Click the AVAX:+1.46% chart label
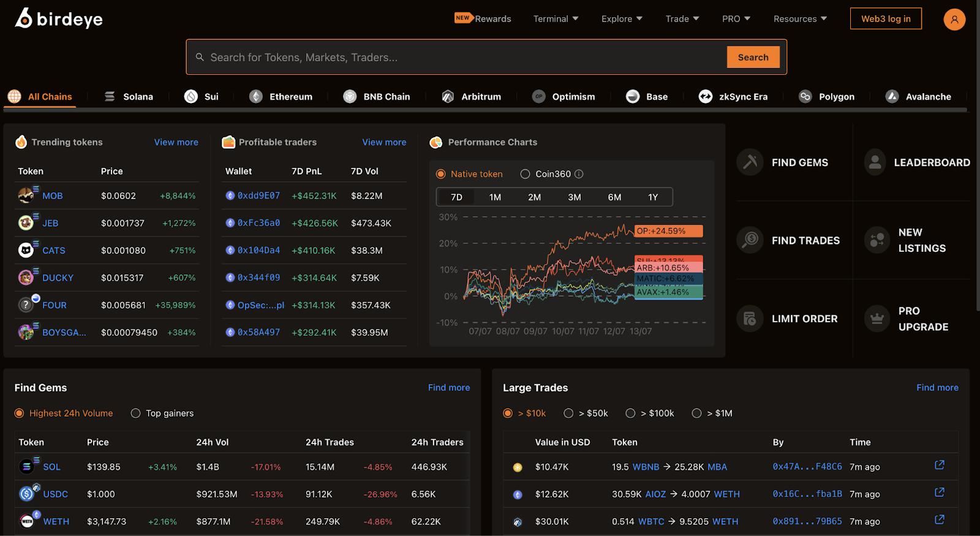Viewport: 980px width, 536px height. click(669, 292)
